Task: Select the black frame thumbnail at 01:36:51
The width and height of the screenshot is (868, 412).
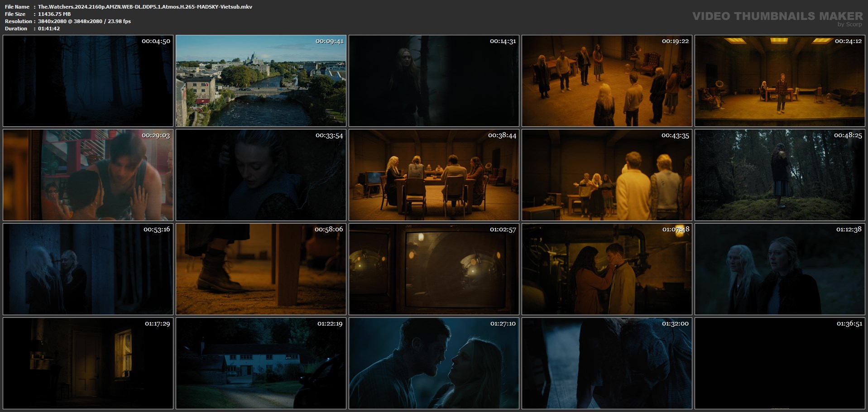Action: click(x=780, y=363)
